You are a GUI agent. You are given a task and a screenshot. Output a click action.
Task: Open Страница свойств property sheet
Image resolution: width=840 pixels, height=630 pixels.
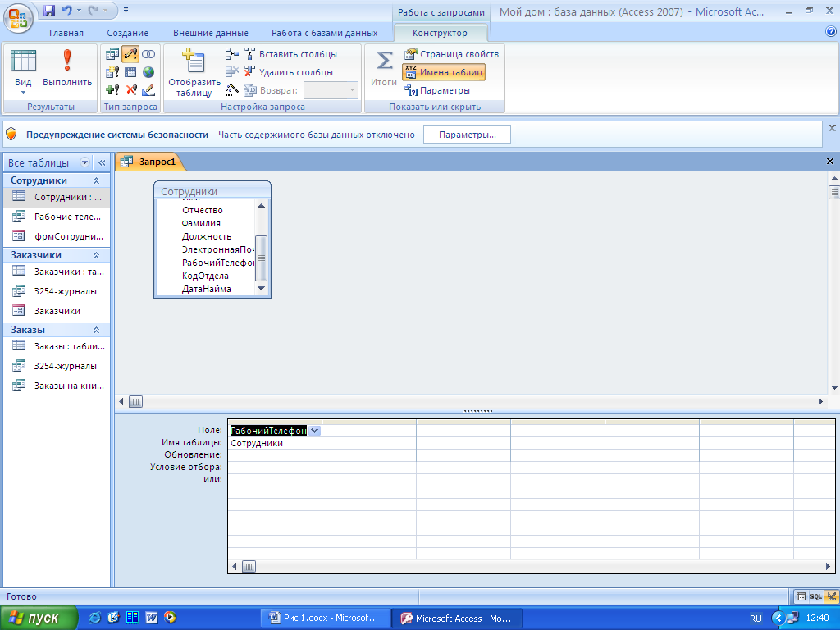(451, 54)
